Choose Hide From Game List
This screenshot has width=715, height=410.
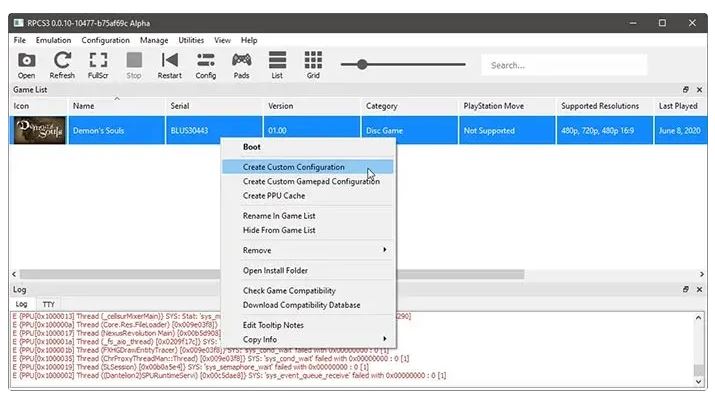pos(308,230)
